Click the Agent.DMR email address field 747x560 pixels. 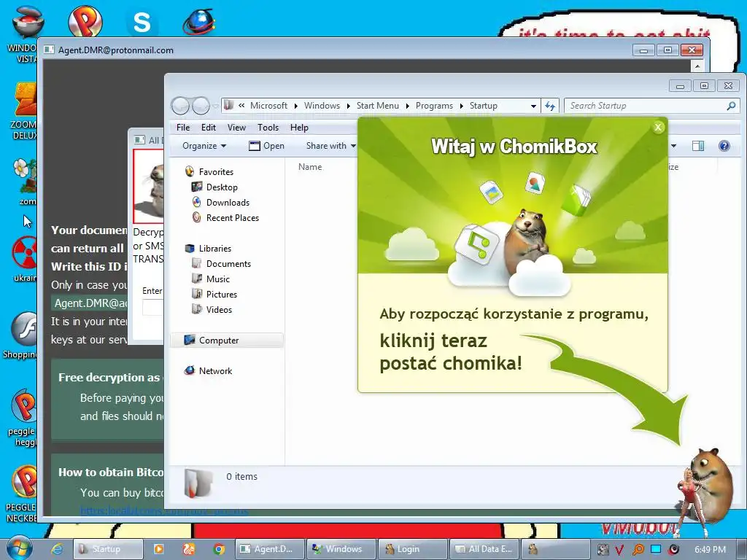(90, 303)
